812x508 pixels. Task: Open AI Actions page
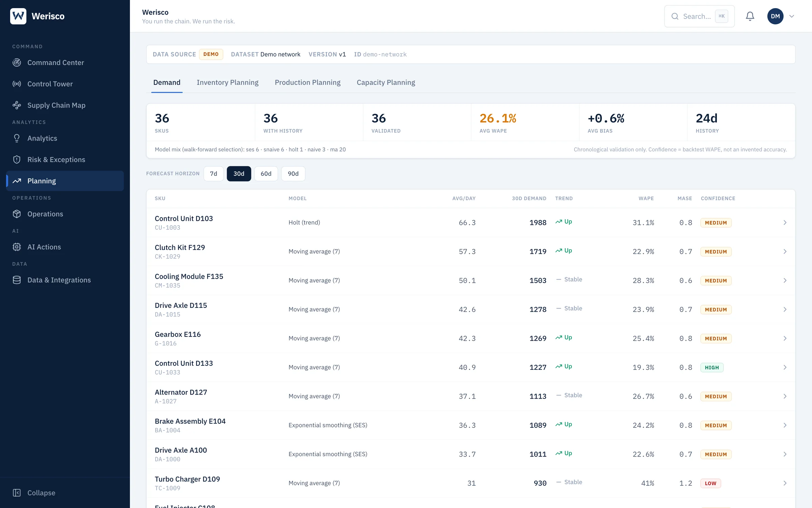tap(65, 247)
